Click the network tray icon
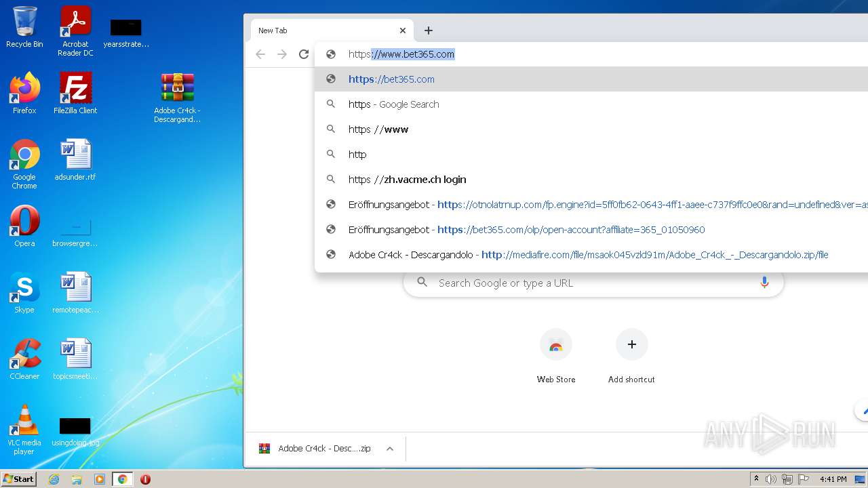Screen dimensions: 868x488 pyautogui.click(x=787, y=479)
